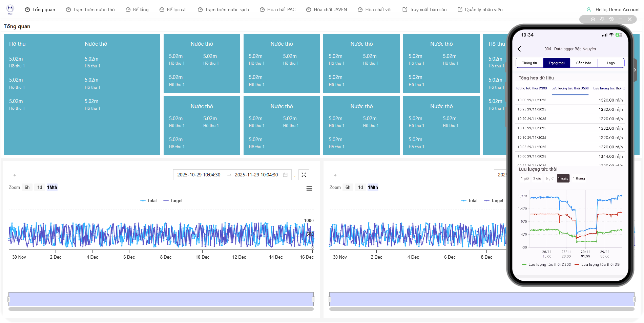Switch to the Cảnh báo tab on phone
The width and height of the screenshot is (644, 323).
click(x=583, y=63)
